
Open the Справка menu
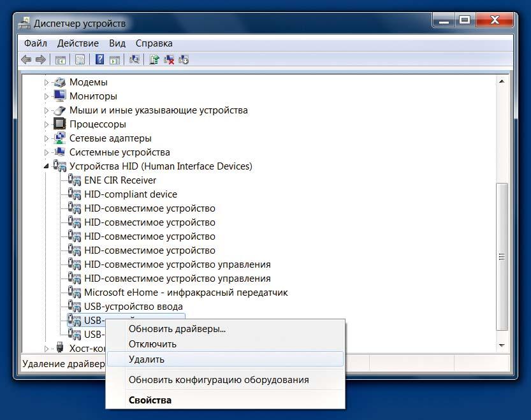click(x=154, y=43)
